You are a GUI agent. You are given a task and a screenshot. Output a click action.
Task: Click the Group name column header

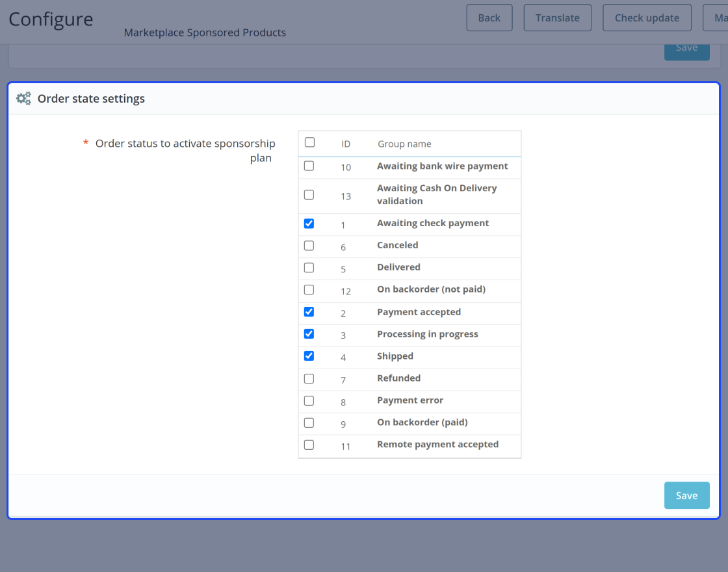404,144
